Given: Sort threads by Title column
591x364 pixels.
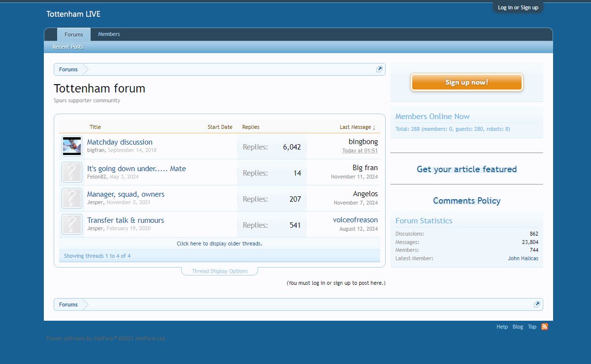Looking at the screenshot, I should click(95, 127).
